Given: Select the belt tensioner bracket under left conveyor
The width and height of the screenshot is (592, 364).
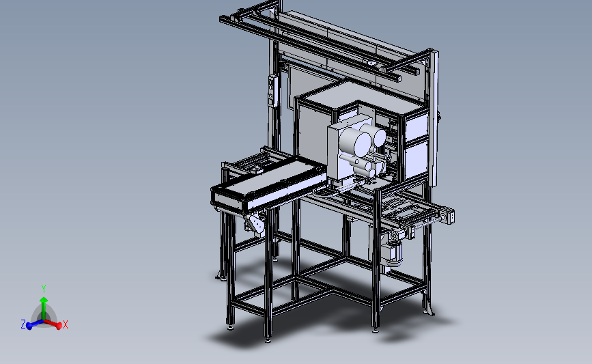Looking at the screenshot, I should [x=255, y=223].
